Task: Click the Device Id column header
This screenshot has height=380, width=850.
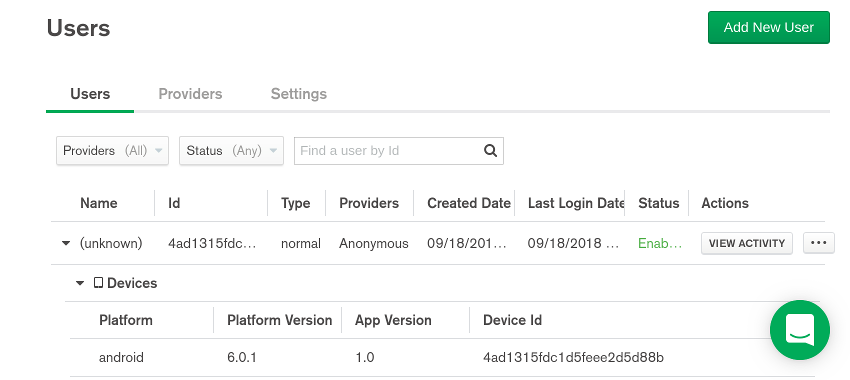Action: pos(512,320)
